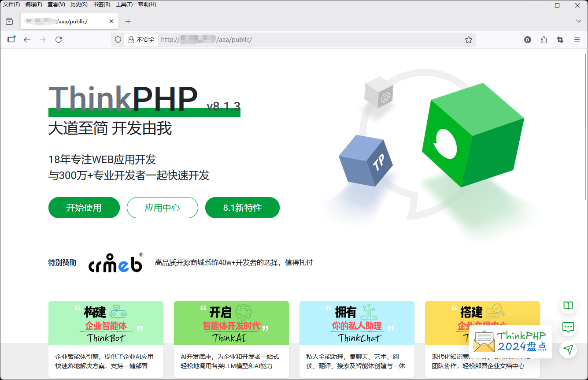Open the ThinkChat 你的私人助理 card
588x380 pixels.
click(x=357, y=339)
